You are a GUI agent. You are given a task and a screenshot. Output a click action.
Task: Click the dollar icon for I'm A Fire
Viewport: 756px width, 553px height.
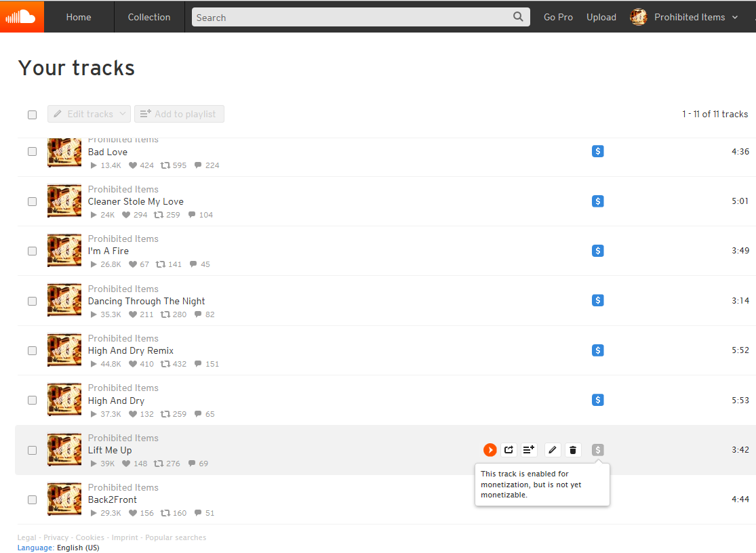pos(598,251)
